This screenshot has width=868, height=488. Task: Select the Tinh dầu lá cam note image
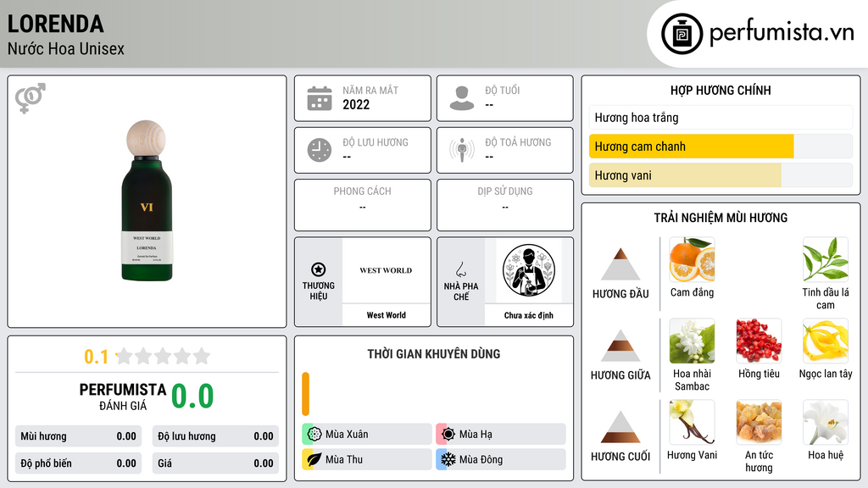pos(826,259)
